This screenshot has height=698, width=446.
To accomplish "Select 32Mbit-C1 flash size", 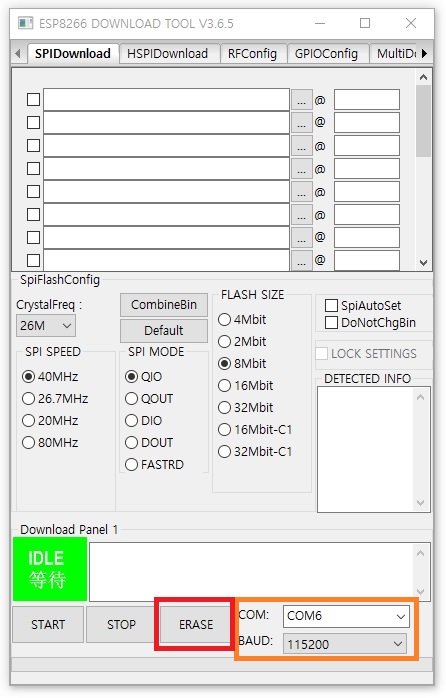I will [x=255, y=451].
